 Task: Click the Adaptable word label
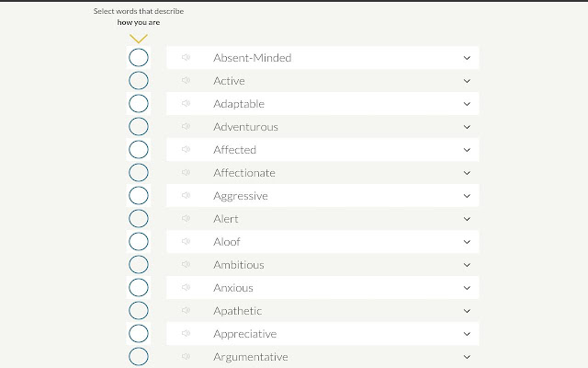tap(239, 104)
